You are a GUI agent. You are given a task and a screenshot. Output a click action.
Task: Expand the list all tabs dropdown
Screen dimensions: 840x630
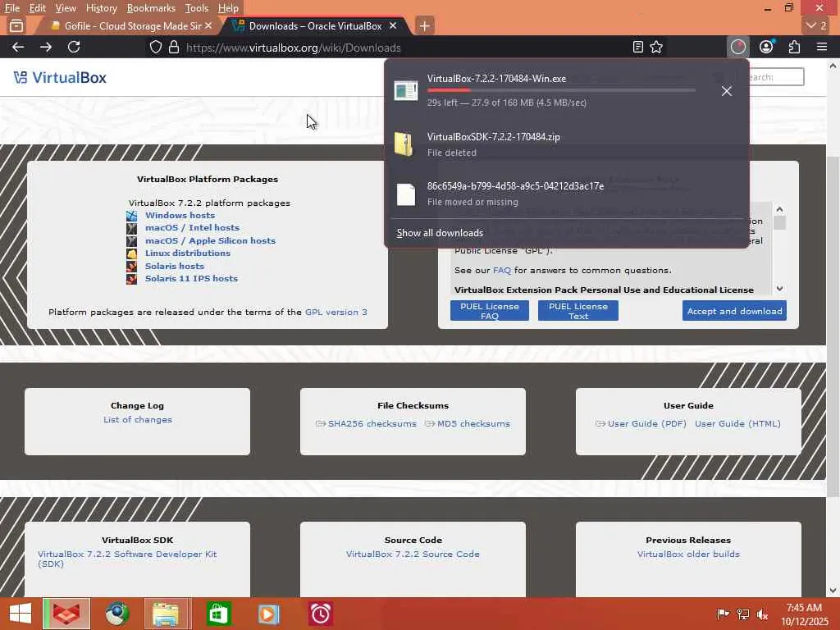coord(817,25)
